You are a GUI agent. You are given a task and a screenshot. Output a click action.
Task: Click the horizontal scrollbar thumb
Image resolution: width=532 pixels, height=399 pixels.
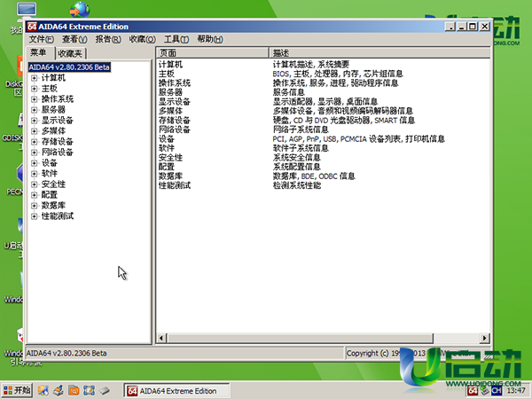(301, 338)
